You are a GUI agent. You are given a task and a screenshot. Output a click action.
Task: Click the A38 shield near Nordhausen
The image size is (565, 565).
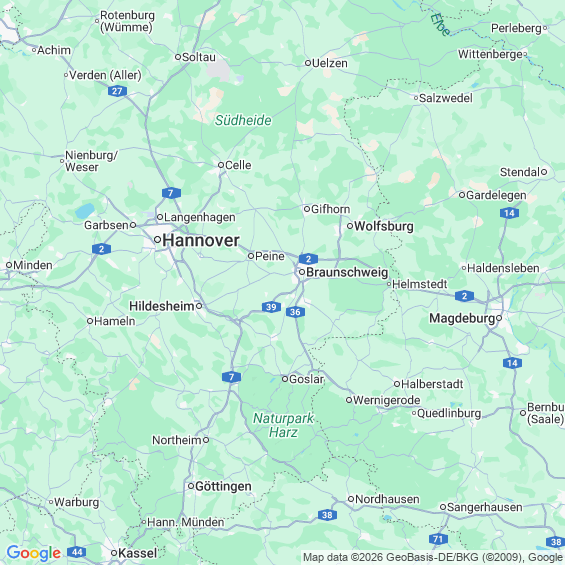point(327,515)
